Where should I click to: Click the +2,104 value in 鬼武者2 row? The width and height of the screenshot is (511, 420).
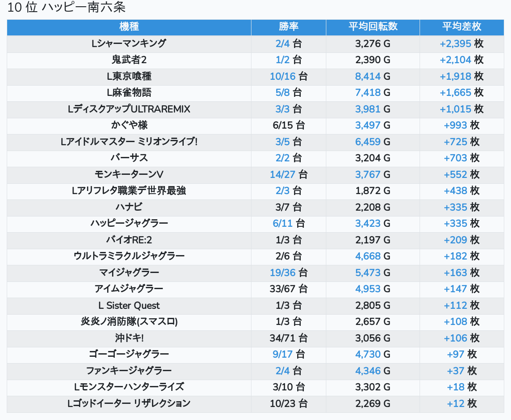coord(455,60)
